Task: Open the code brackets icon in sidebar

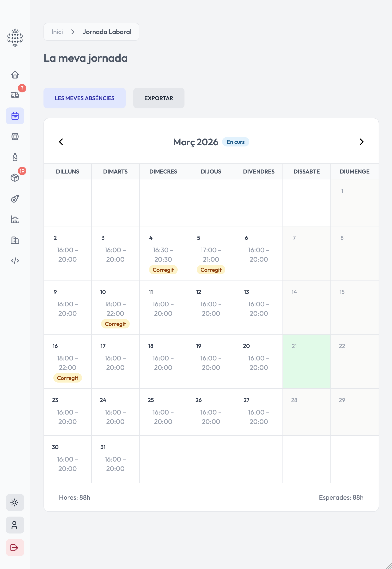Action: pyautogui.click(x=15, y=261)
